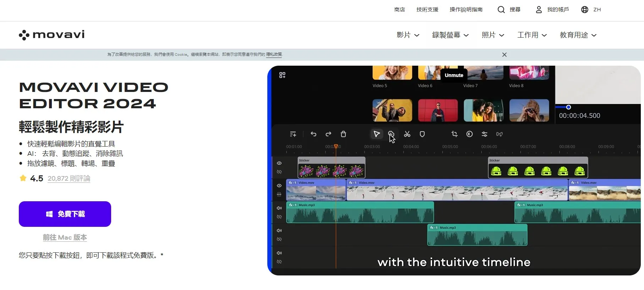Open the 操作說明指南 guide link
644x290 pixels.
466,10
